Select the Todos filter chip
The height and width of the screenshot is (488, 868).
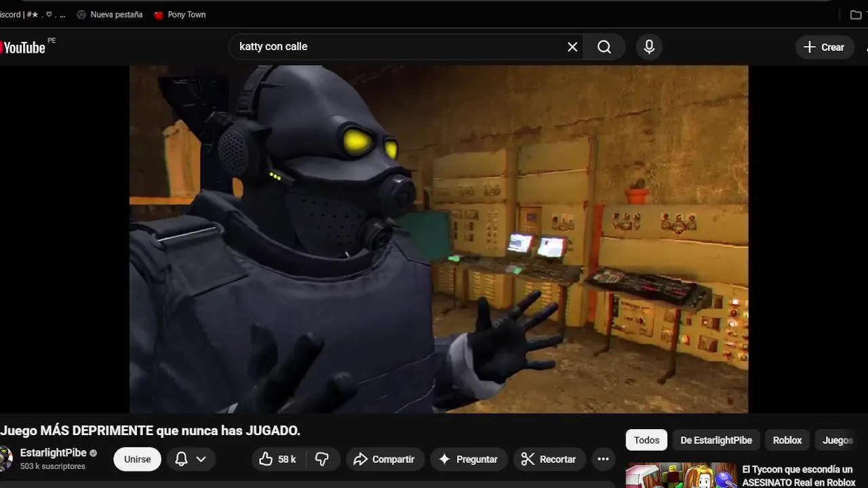click(x=646, y=440)
